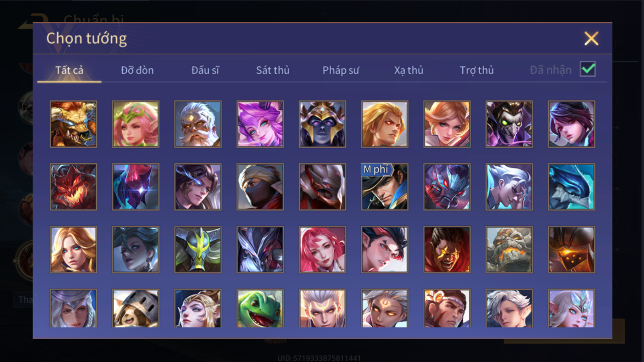Select the masked ninja with white headwrap

click(260, 187)
